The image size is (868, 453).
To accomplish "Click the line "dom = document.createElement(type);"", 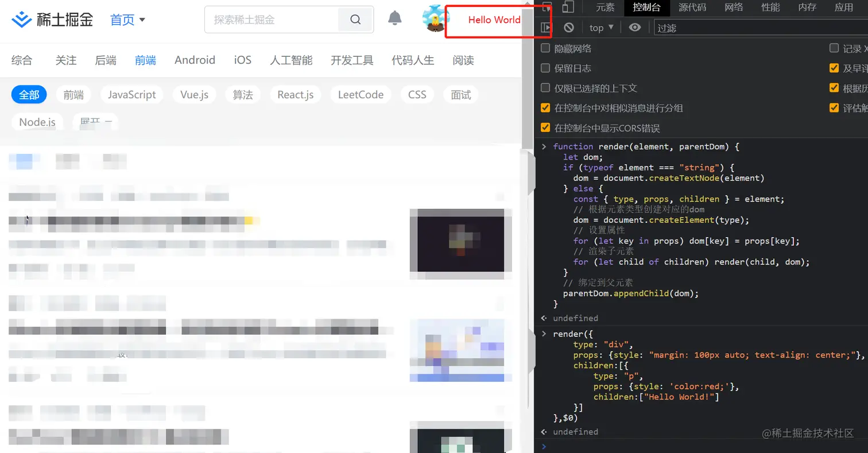I will 661,220.
